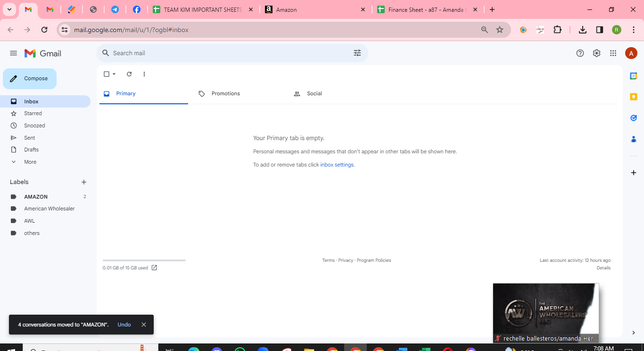
Task: Open the Google account avatar A
Action: (x=631, y=53)
